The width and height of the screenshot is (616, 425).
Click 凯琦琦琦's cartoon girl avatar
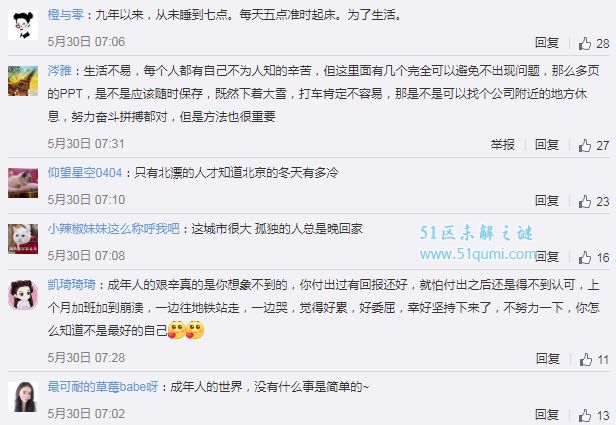click(x=23, y=295)
